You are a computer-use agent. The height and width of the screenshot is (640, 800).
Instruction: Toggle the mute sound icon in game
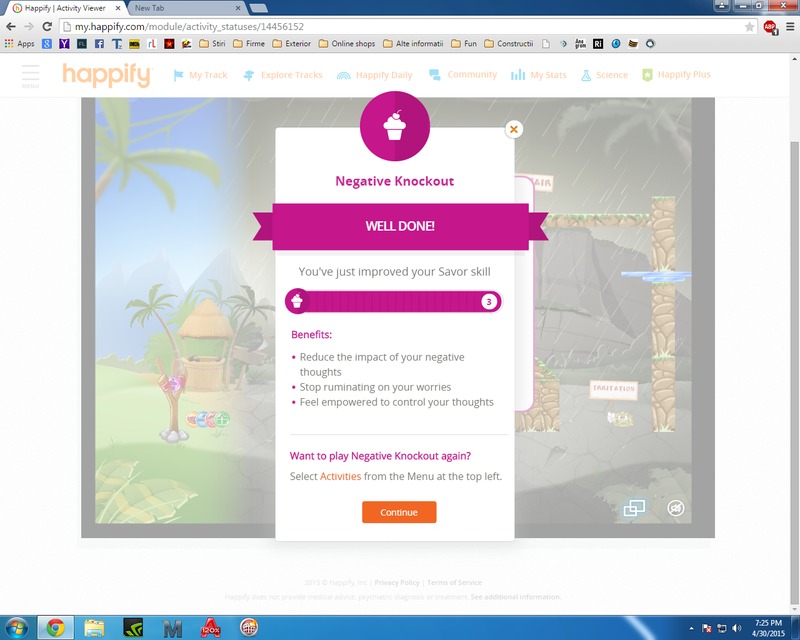(676, 508)
